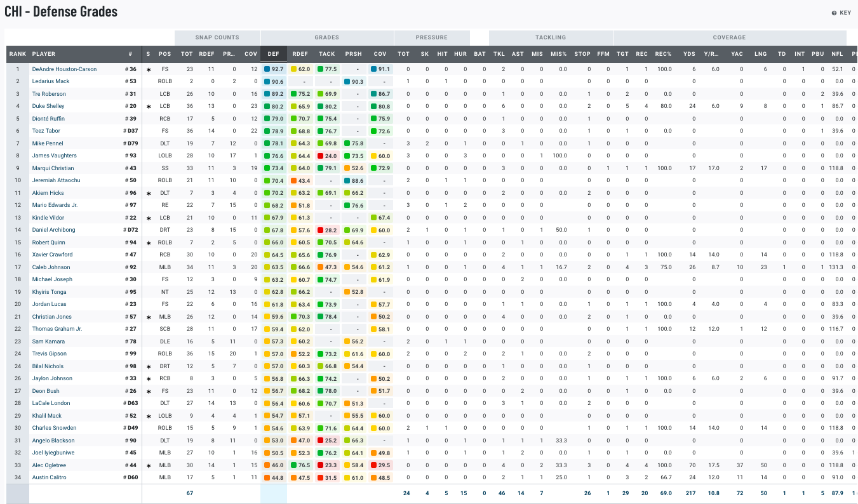Click the TACKLING group header
The image size is (858, 504).
click(x=551, y=37)
